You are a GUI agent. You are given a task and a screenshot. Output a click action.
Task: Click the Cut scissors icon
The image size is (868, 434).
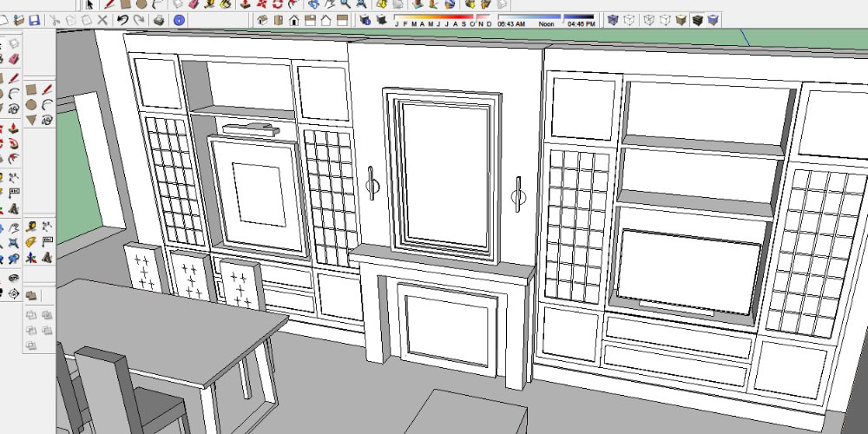click(55, 19)
